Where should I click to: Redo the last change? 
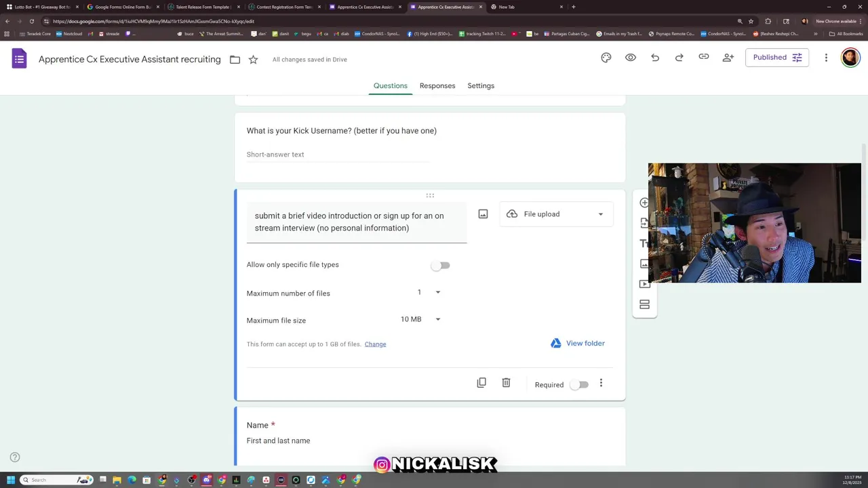point(679,58)
